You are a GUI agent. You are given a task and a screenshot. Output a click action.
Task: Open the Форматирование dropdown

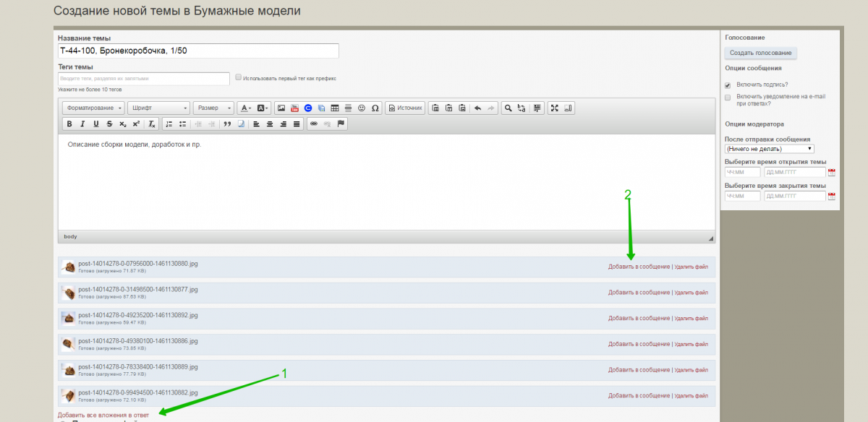(93, 108)
